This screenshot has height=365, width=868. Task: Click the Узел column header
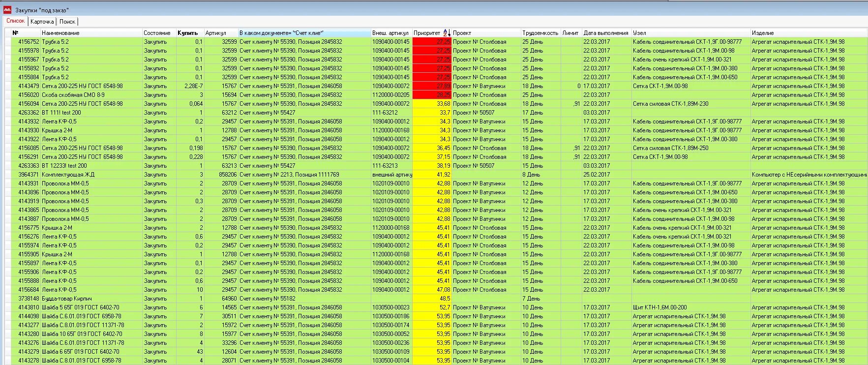(691, 33)
